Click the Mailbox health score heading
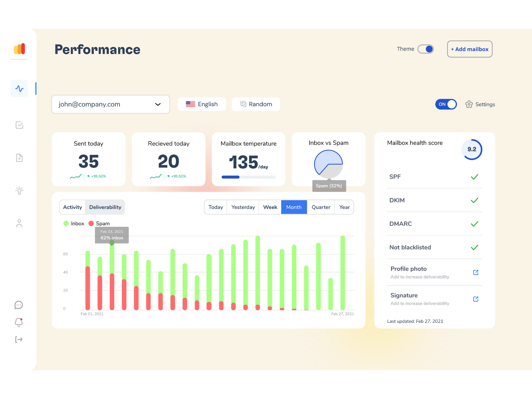The image size is (532, 399). (415, 143)
